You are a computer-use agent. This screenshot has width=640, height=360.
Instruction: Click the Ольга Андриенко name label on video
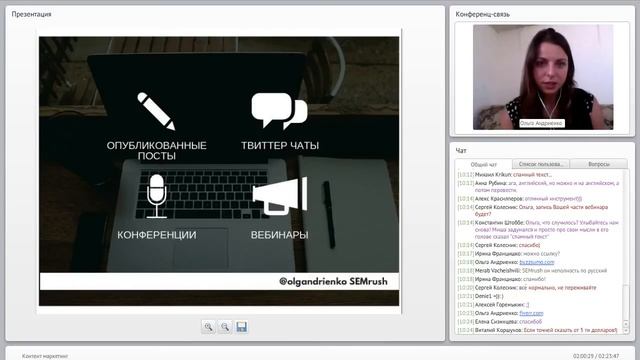coord(541,123)
